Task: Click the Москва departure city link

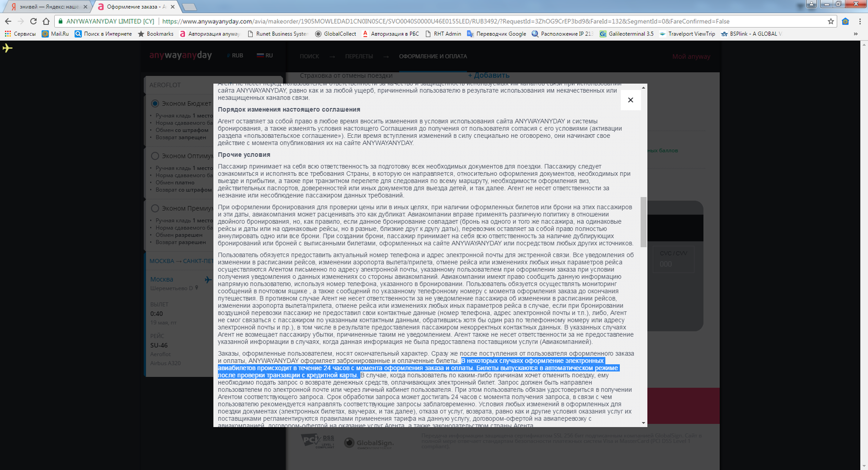Action: click(x=162, y=280)
